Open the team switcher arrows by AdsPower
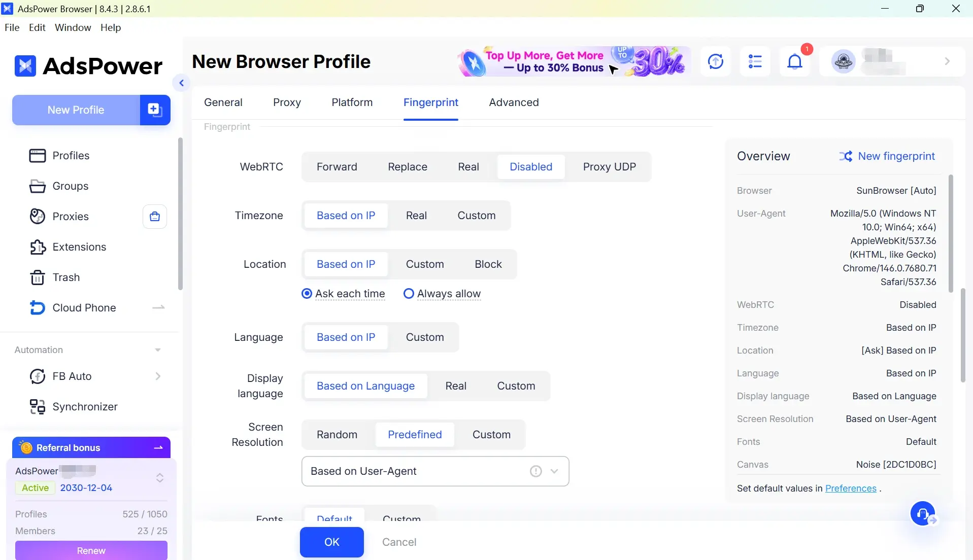Image resolution: width=973 pixels, height=560 pixels. (x=159, y=478)
